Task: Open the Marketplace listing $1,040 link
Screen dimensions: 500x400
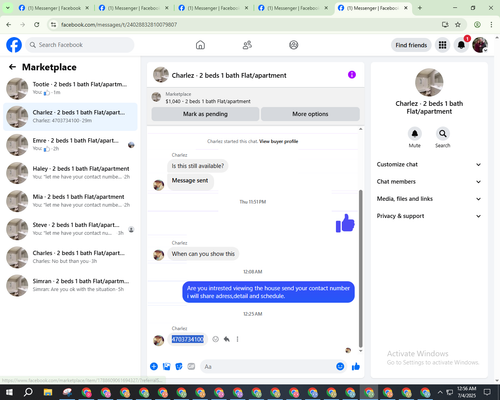Action: coord(208,101)
